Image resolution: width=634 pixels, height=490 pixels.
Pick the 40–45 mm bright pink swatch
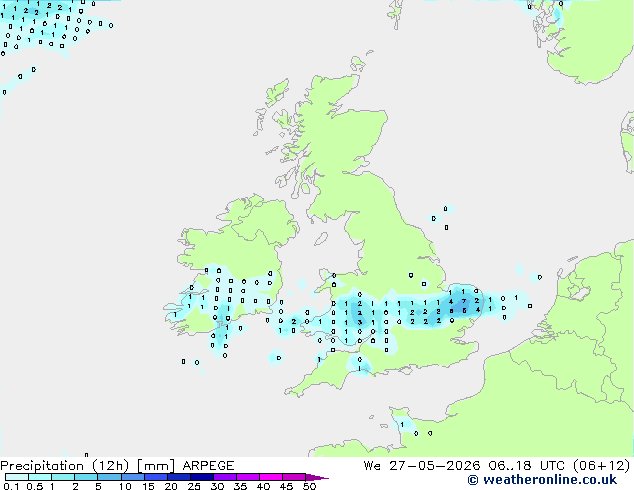[271, 477]
